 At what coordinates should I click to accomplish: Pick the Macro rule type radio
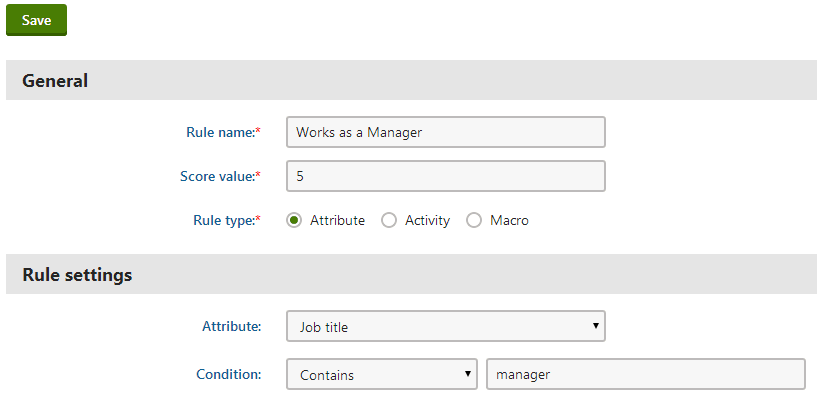474,220
